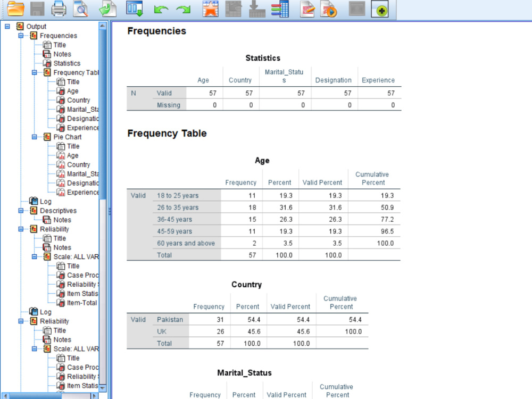The height and width of the screenshot is (399, 532).
Task: Click the Export output icon
Action: 107,9
